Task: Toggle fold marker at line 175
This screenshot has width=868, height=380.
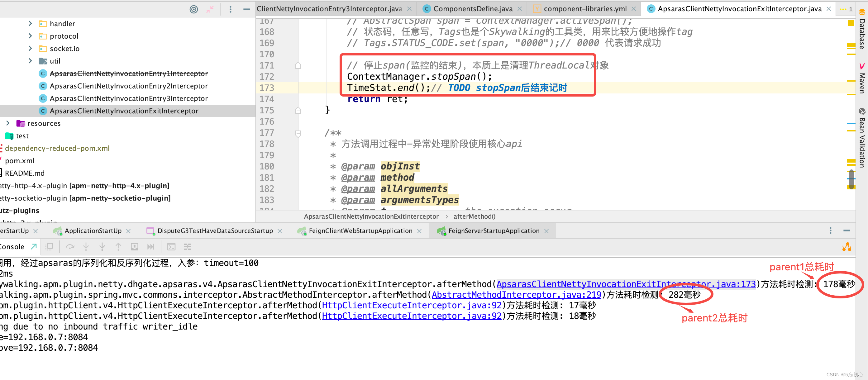Action: tap(298, 111)
